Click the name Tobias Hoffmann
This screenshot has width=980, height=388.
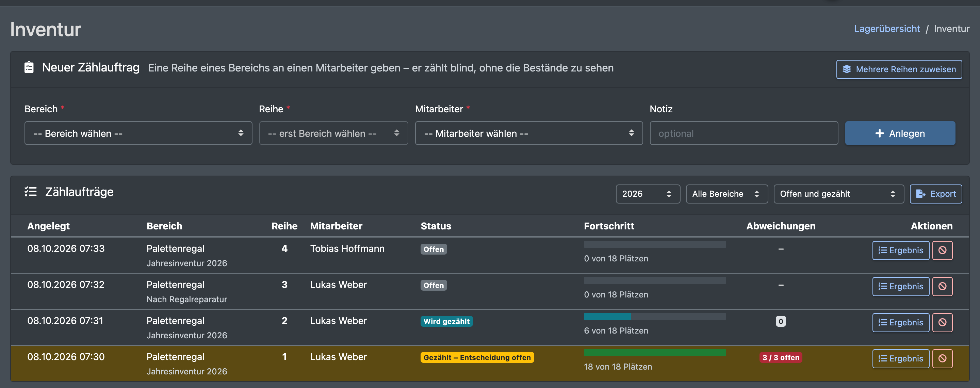(347, 248)
